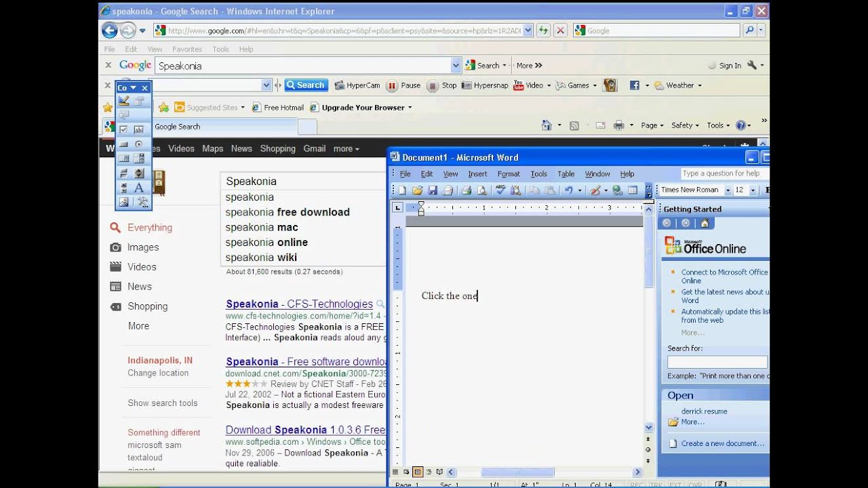Click the HyperCam toolbar button
The image size is (868, 488).
pos(357,85)
